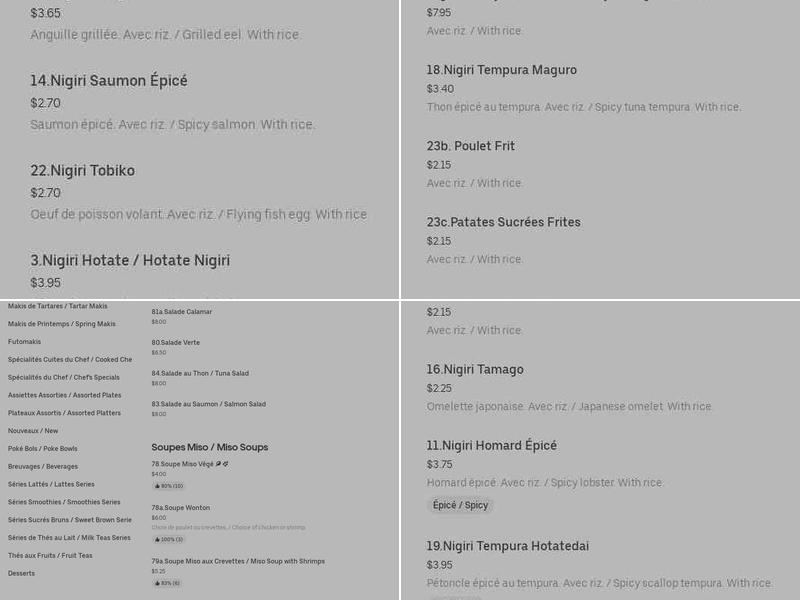This screenshot has height=600, width=800.
Task: Choose 16.Nigiri Tamago menu item
Action: coord(475,369)
